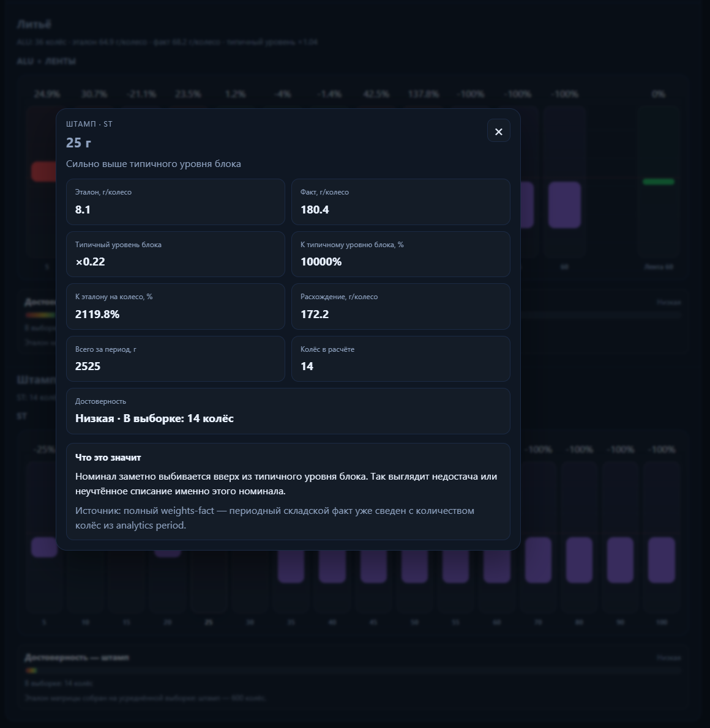Click the Эталон, г/колесо card showing 8.1
The width and height of the screenshot is (710, 728).
tap(175, 202)
